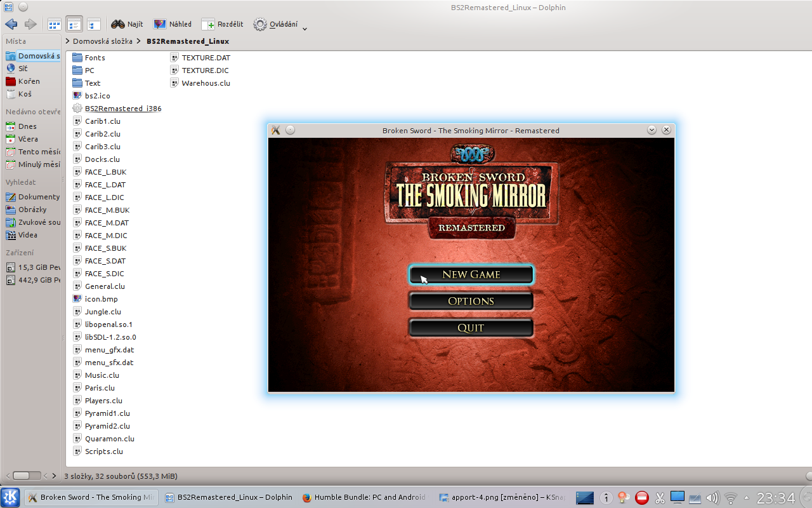Image resolution: width=812 pixels, height=508 pixels.
Task: Select the bs2.ico file icon
Action: coord(77,96)
